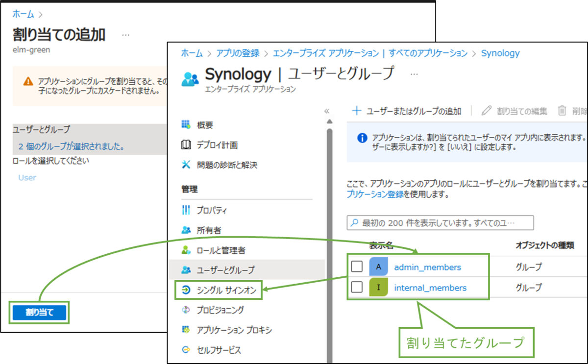The image size is (588, 364).
Task: Open the ellipsis menu beside 割り当ての追加
Action: point(126,35)
